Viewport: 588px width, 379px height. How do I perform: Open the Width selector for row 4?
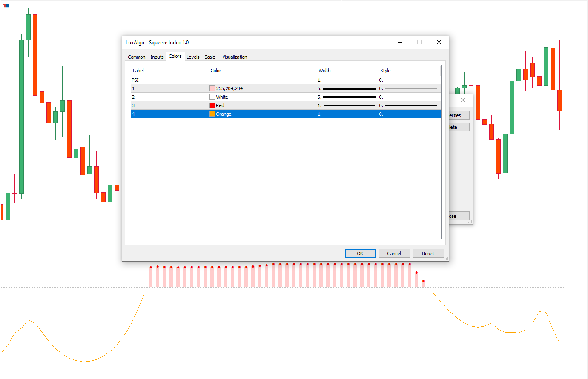click(347, 114)
